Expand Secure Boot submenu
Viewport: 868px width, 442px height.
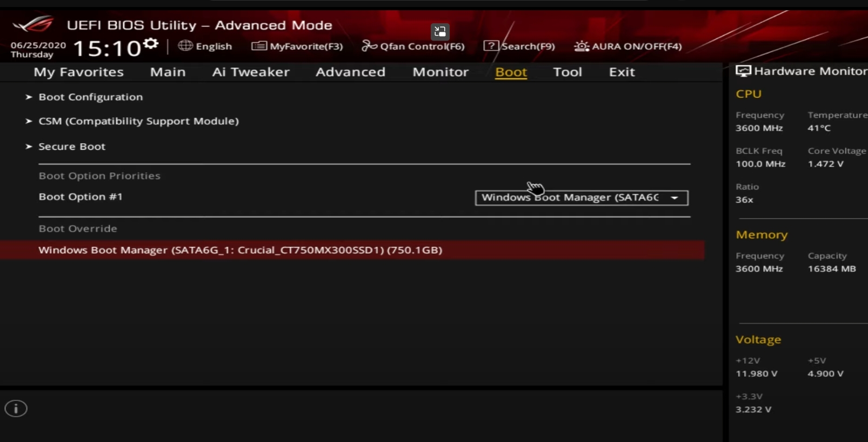(x=72, y=146)
